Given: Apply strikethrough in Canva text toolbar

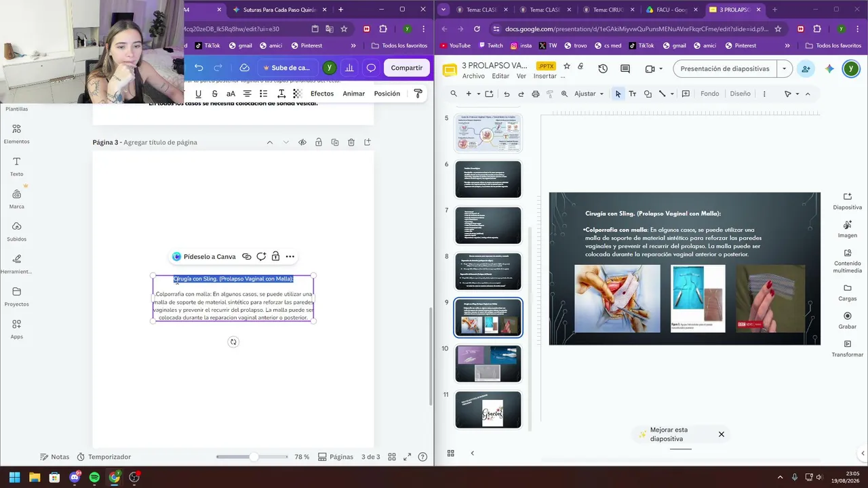Looking at the screenshot, I should (x=214, y=94).
